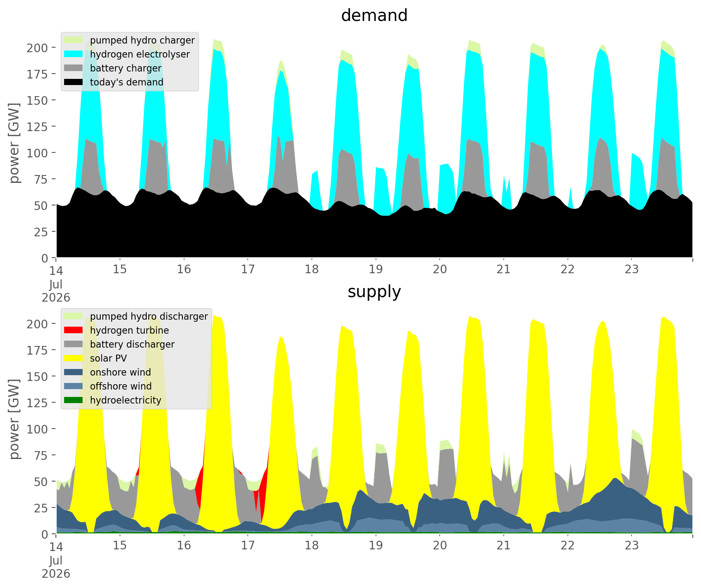Select the "today's demand" legend label
701x588 pixels.
(127, 83)
